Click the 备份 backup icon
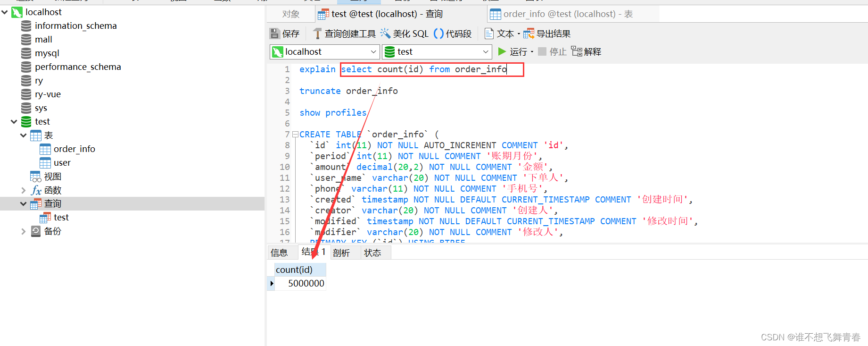 pos(36,231)
